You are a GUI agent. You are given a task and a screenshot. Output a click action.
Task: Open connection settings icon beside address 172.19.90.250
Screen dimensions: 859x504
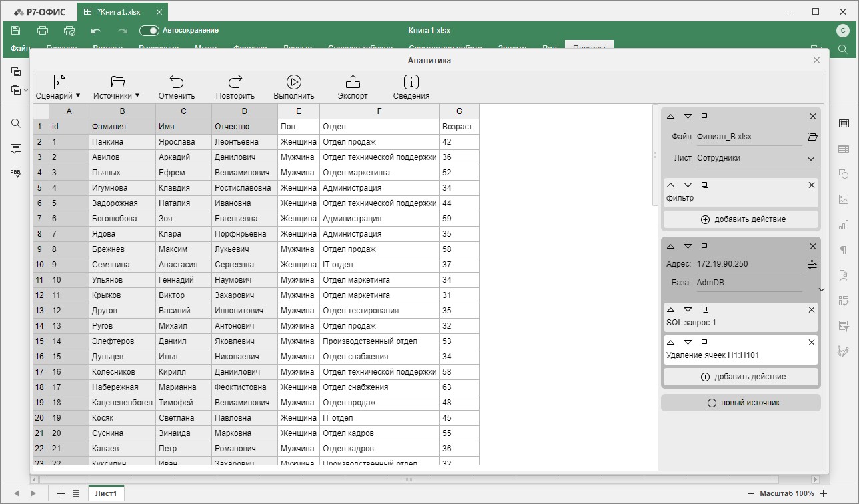coord(812,265)
